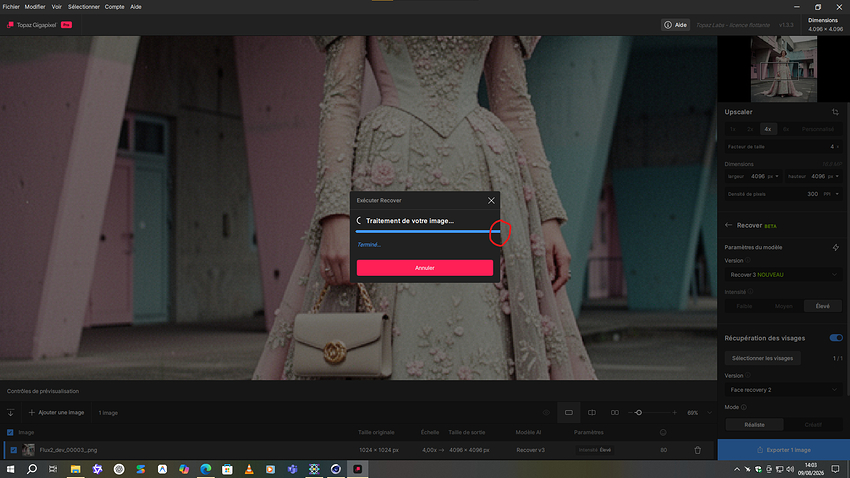Click the zoom out minus icon
This screenshot has width=850, height=478.
(630, 412)
